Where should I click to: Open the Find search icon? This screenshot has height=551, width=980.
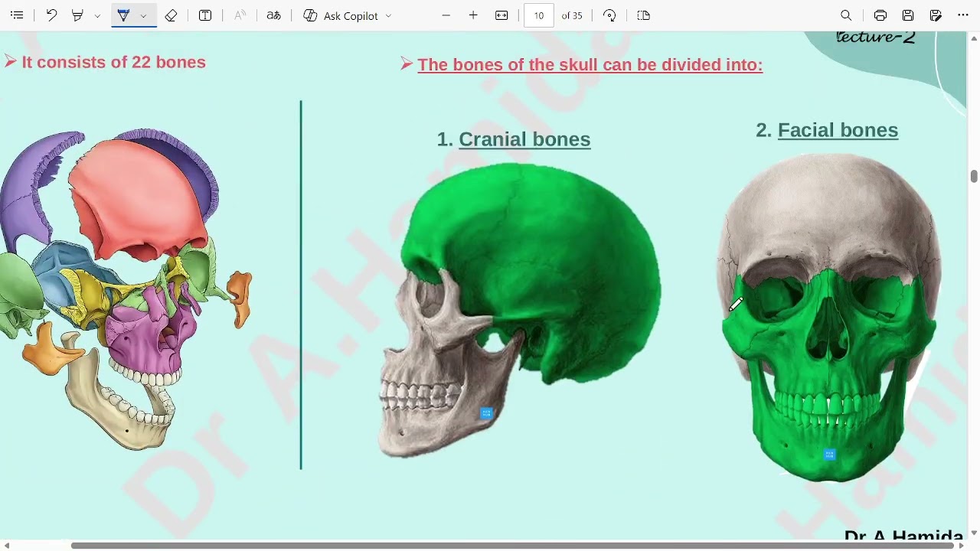pyautogui.click(x=846, y=15)
